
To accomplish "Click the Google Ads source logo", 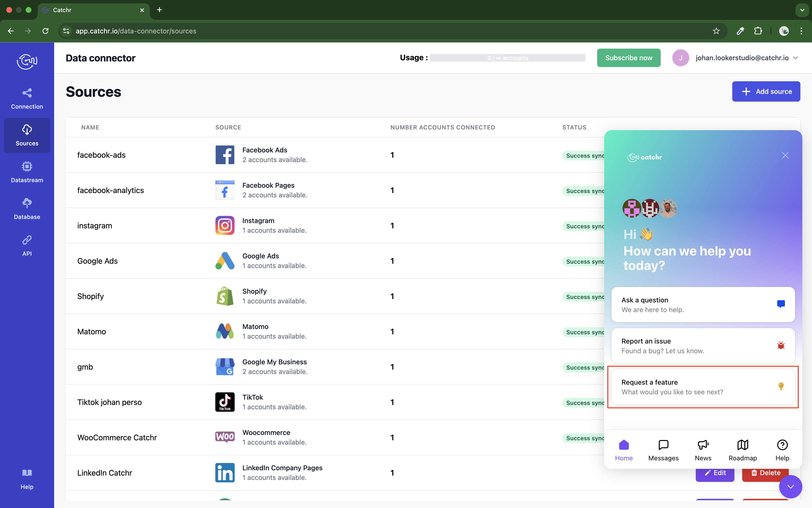I will 225,261.
